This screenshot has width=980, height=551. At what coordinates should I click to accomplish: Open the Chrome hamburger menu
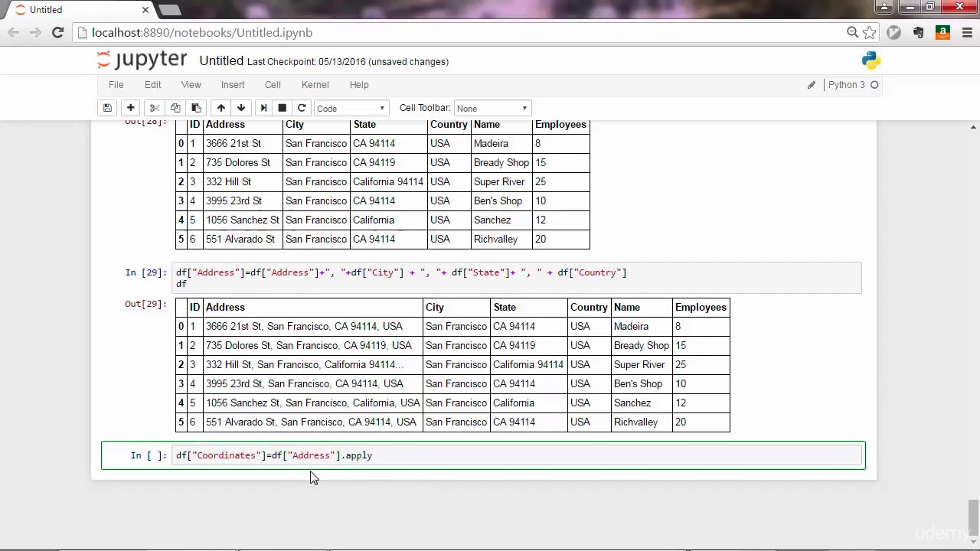tap(967, 32)
